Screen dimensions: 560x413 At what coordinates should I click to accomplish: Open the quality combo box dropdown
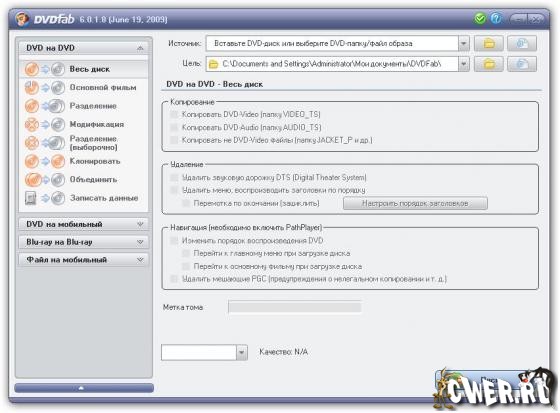click(x=242, y=353)
